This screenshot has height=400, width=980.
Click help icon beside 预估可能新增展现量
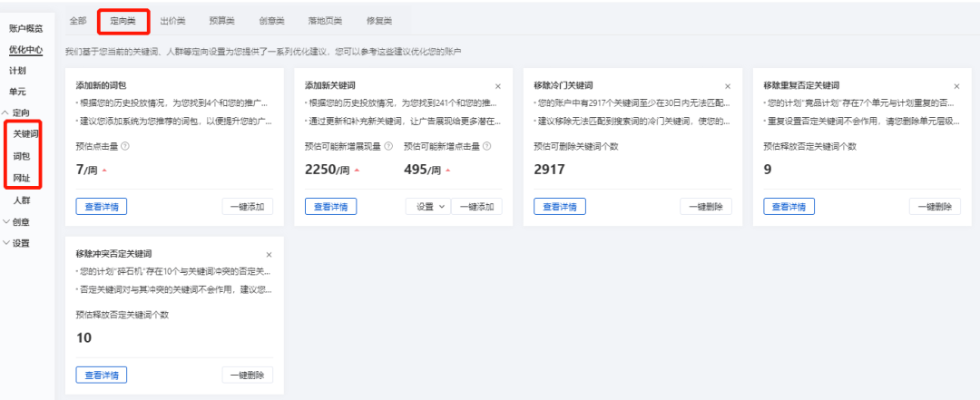point(388,146)
